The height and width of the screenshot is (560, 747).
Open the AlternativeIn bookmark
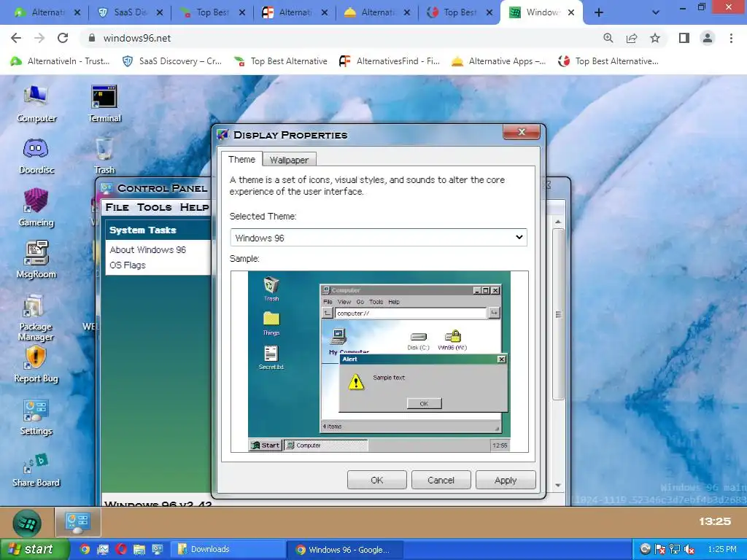[x=61, y=61]
